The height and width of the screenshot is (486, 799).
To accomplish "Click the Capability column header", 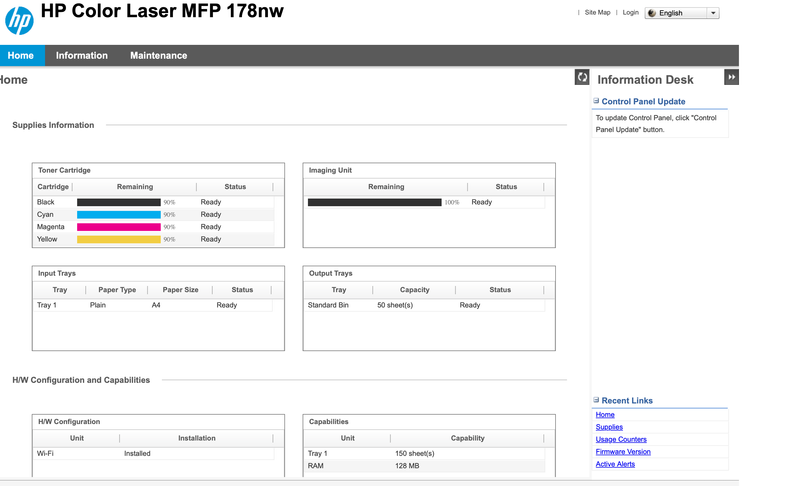I will coord(467,438).
